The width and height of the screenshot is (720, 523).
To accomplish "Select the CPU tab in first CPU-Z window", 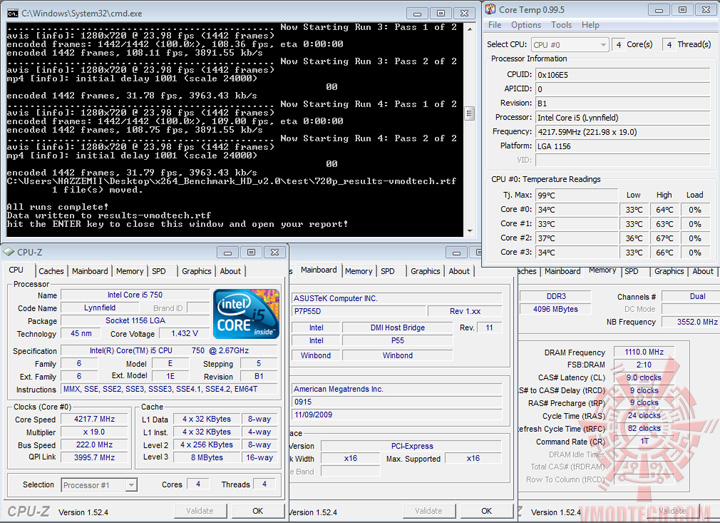I will coord(16,270).
